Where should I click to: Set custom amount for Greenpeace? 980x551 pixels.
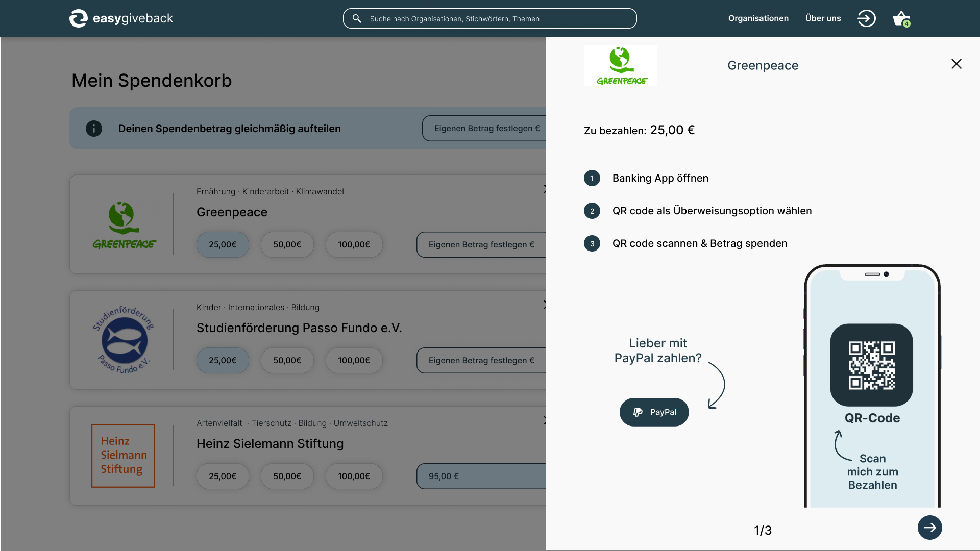click(481, 244)
